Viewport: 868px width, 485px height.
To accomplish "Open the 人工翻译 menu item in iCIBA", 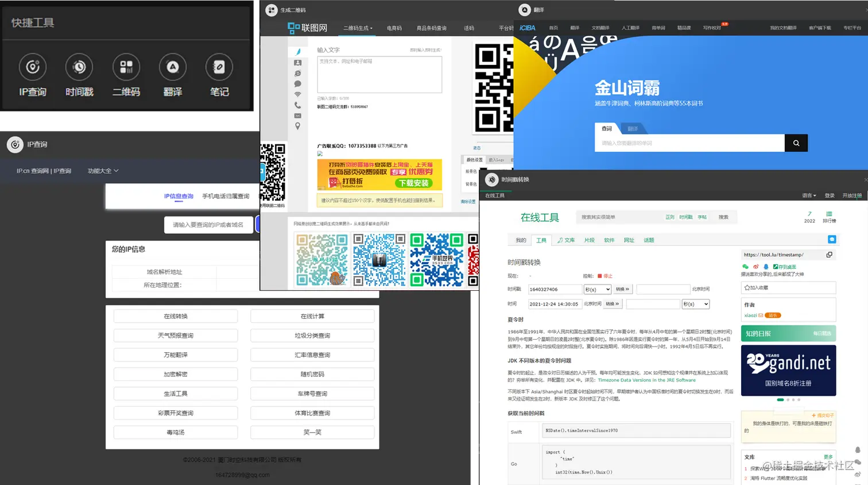I will coord(630,28).
